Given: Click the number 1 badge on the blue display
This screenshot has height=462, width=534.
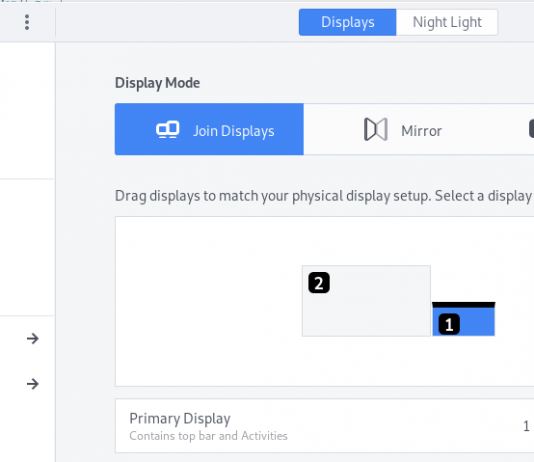Looking at the screenshot, I should (449, 324).
